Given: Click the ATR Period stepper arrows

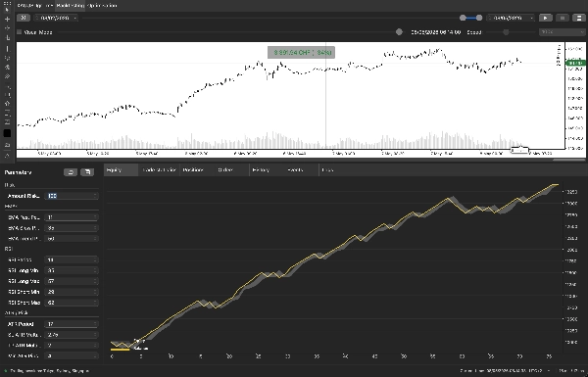Looking at the screenshot, I should tap(96, 324).
